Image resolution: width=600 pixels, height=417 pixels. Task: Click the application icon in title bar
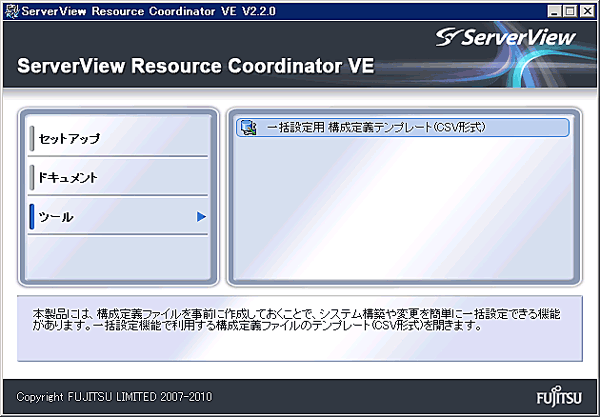coord(11,11)
